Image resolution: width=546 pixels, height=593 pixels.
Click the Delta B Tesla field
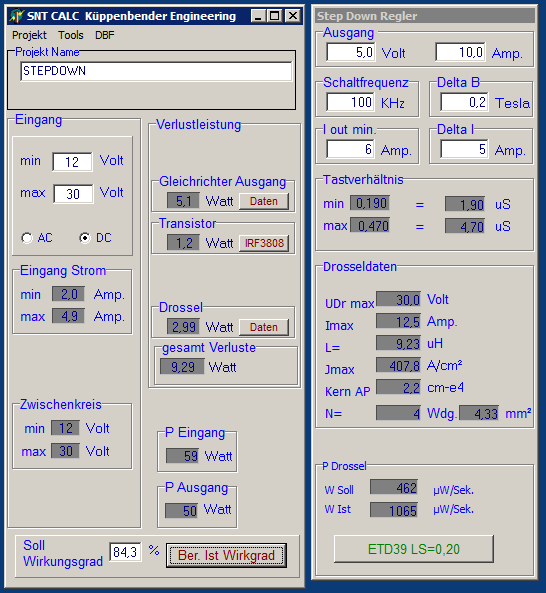click(x=464, y=102)
